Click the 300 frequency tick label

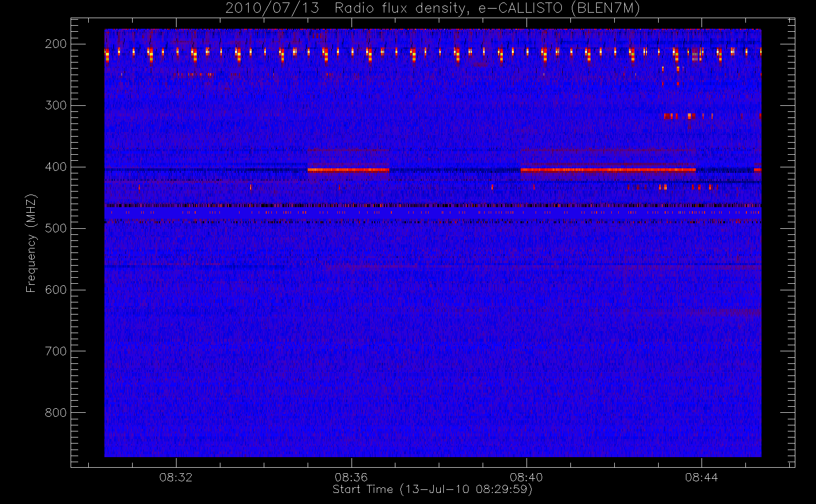point(56,105)
